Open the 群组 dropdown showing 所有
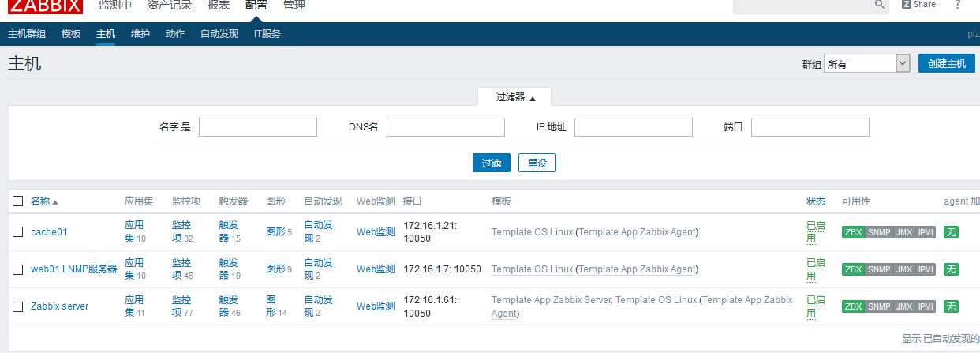 [866, 64]
